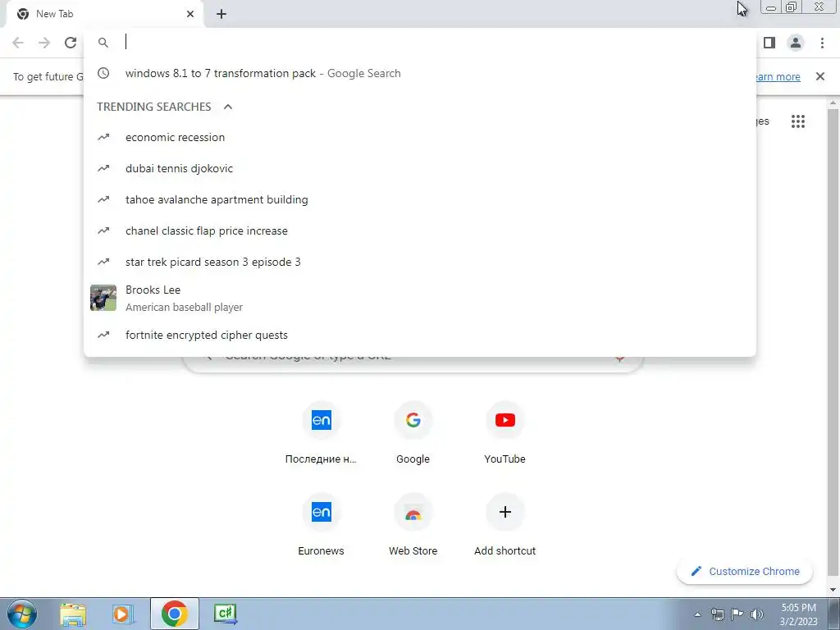840x630 pixels.
Task: Select trending search dubai tennis djokovic
Action: click(420, 168)
